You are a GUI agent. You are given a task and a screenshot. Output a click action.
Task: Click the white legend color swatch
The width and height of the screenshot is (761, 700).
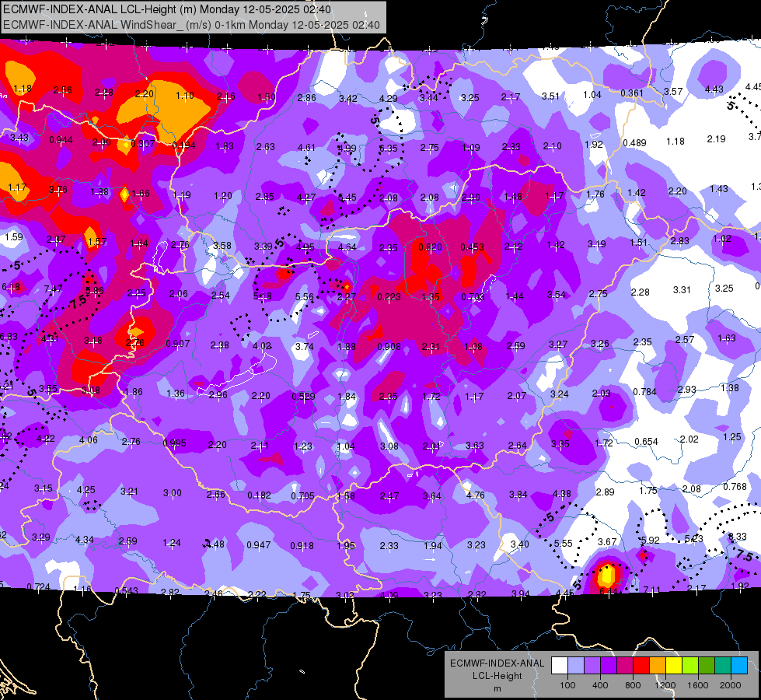click(560, 665)
